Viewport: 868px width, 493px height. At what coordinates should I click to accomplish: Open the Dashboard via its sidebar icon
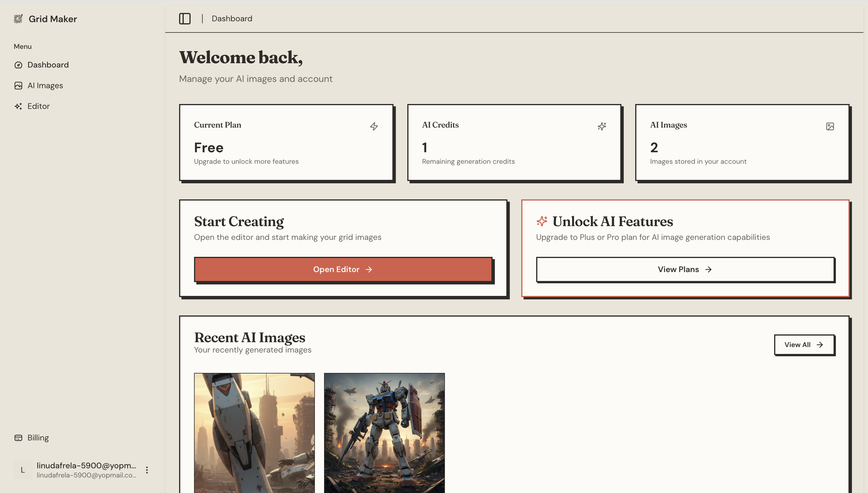[x=19, y=65]
